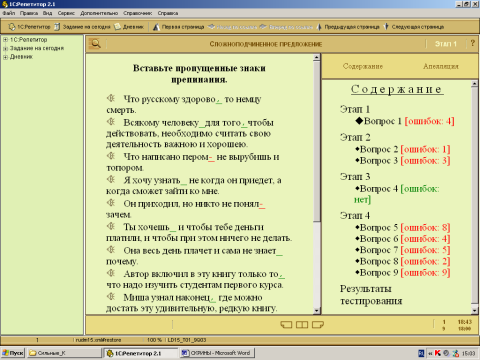
Task: Go to Предыдущая страница
Action: coord(348,27)
